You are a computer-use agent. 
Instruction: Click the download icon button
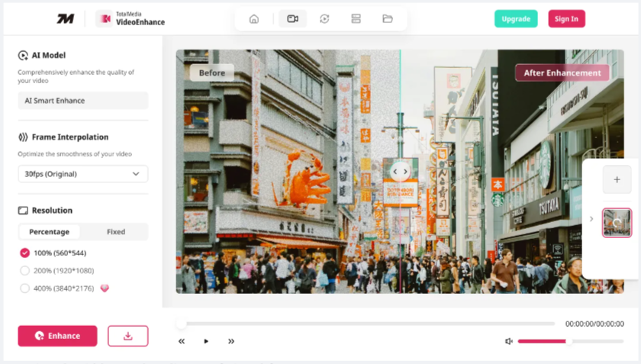click(128, 336)
